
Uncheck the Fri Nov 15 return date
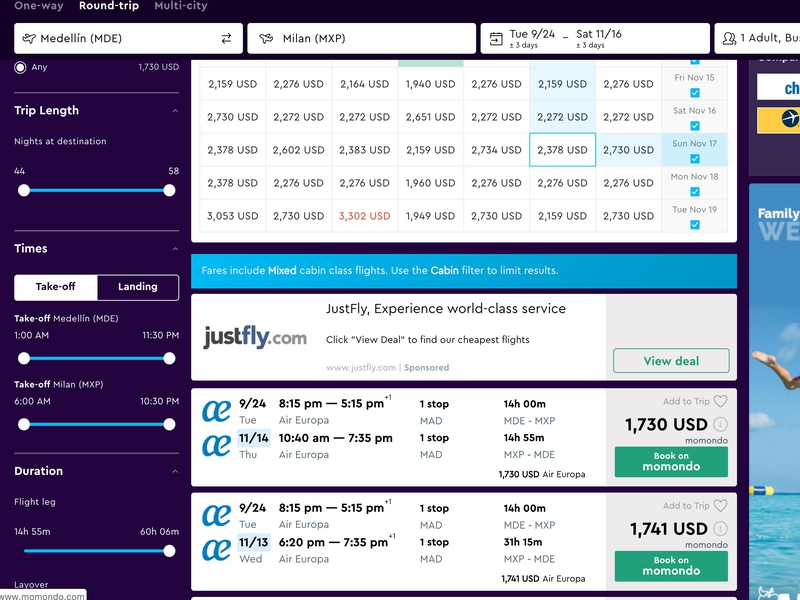click(694, 93)
